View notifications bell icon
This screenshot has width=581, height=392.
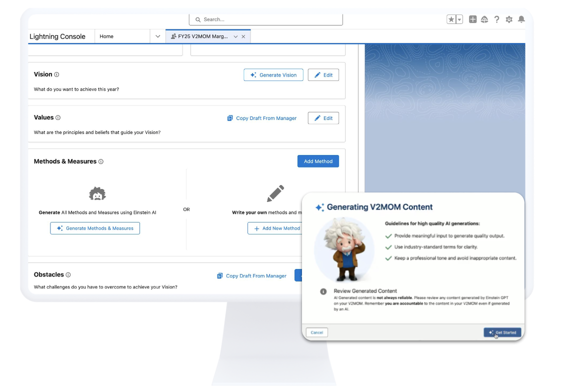521,19
